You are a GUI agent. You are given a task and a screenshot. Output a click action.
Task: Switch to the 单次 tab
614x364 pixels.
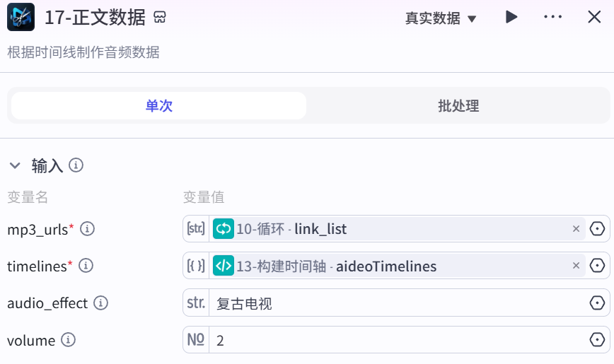[x=158, y=106]
